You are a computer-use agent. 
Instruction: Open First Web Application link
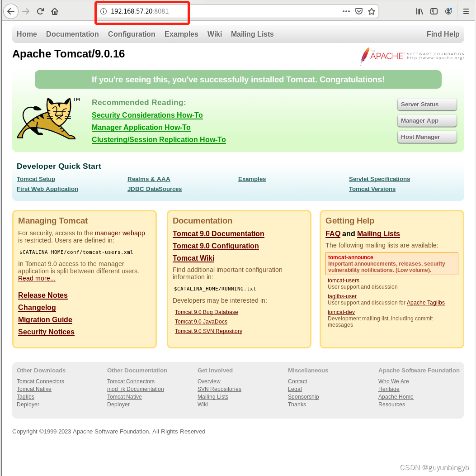pyautogui.click(x=47, y=189)
